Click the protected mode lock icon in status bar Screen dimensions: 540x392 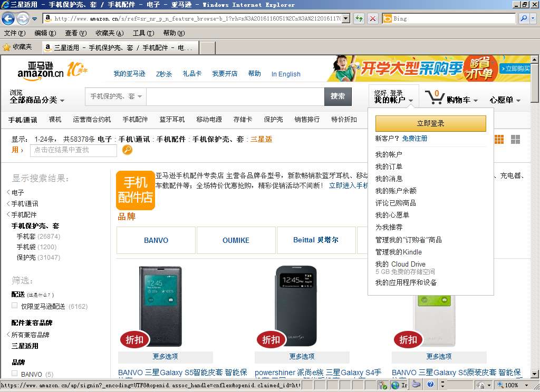click(x=481, y=385)
